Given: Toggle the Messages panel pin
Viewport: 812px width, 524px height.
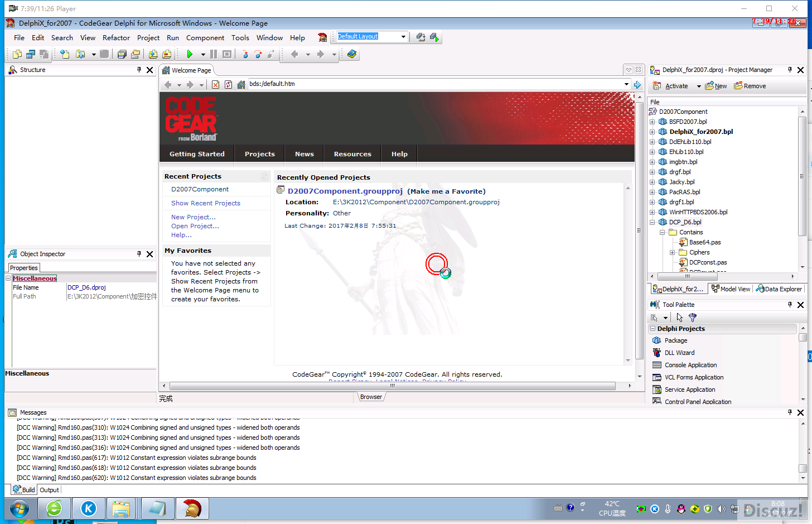Looking at the screenshot, I should [790, 412].
